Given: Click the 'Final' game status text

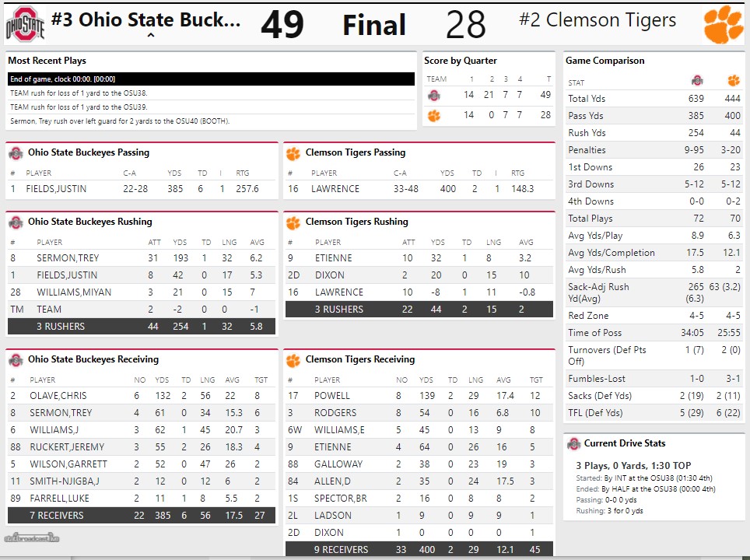Looking at the screenshot, I should click(x=374, y=26).
